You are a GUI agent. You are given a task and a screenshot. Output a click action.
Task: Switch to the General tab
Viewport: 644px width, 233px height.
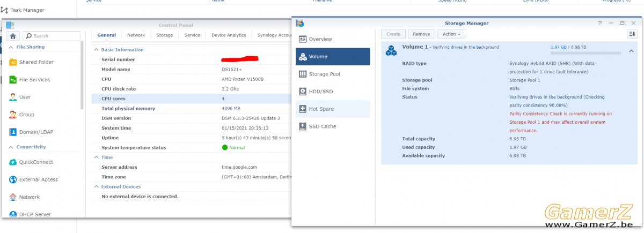(106, 35)
